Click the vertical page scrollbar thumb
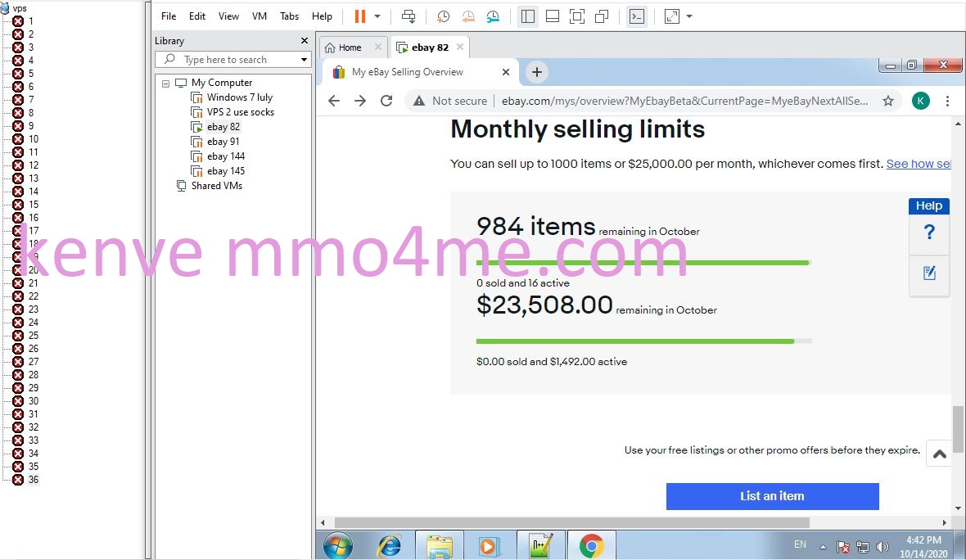The width and height of the screenshot is (966, 560). (958, 429)
